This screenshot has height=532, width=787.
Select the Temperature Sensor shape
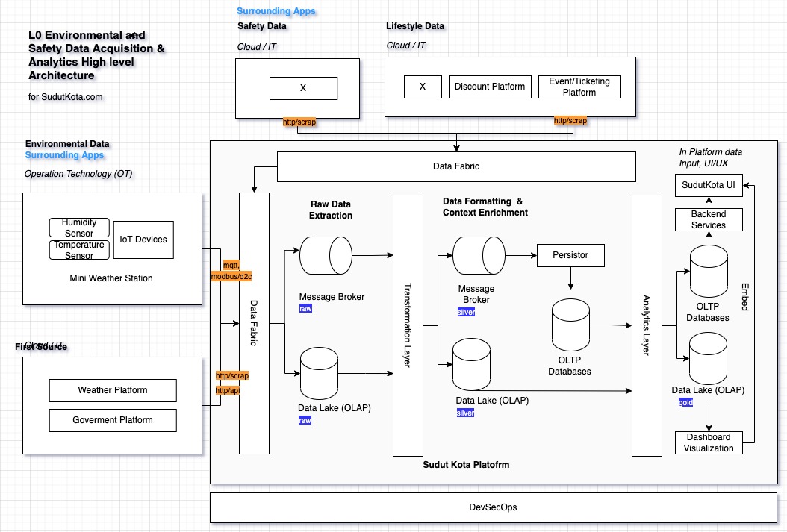point(79,250)
